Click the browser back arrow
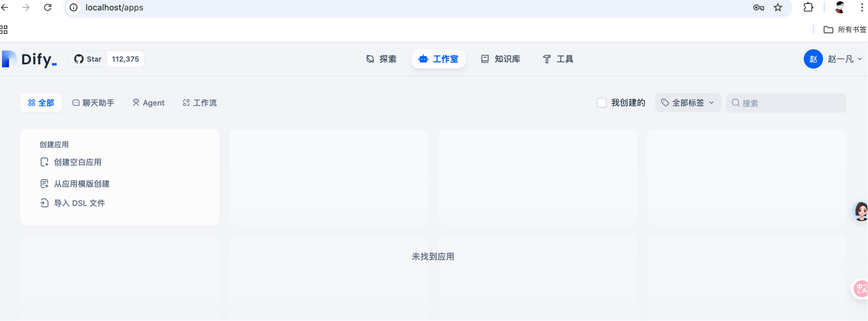 tap(5, 8)
